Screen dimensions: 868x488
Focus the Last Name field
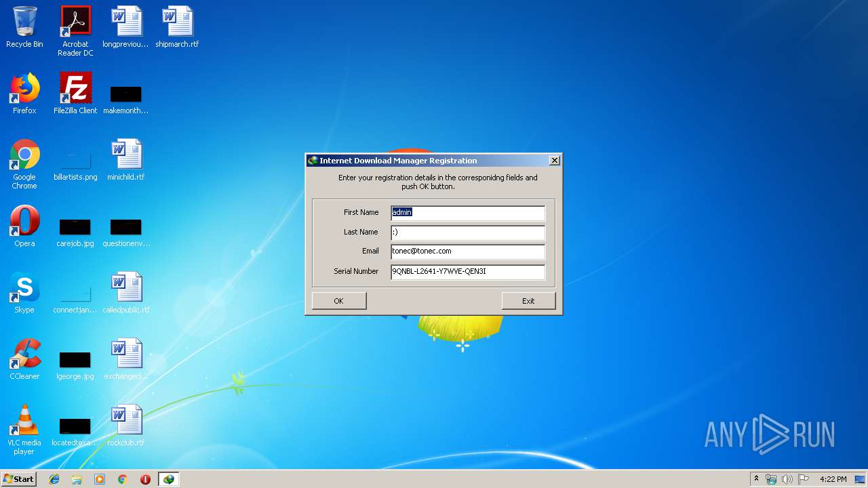[468, 232]
